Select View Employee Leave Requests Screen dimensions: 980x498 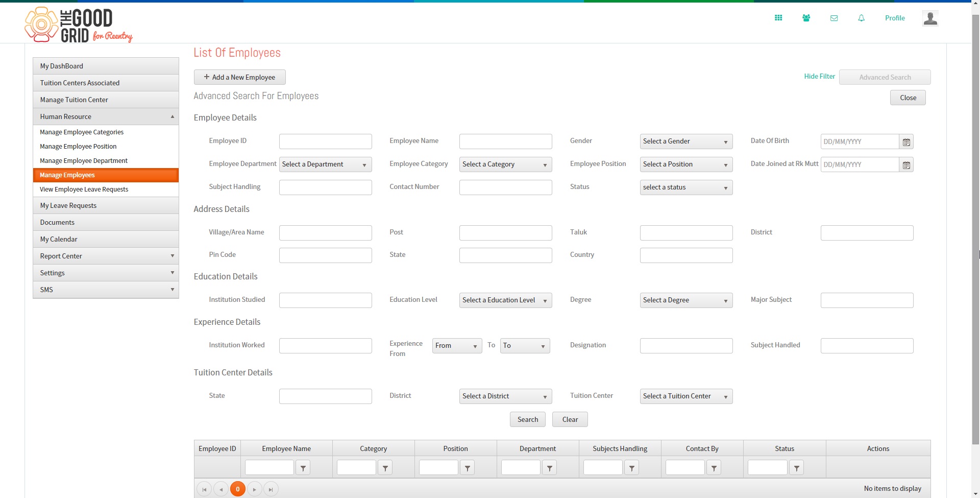point(84,189)
